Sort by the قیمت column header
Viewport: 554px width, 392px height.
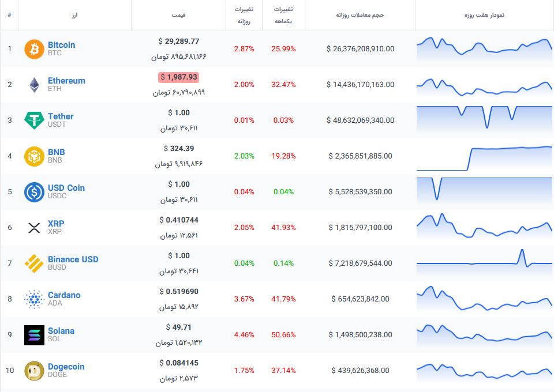pyautogui.click(x=178, y=15)
